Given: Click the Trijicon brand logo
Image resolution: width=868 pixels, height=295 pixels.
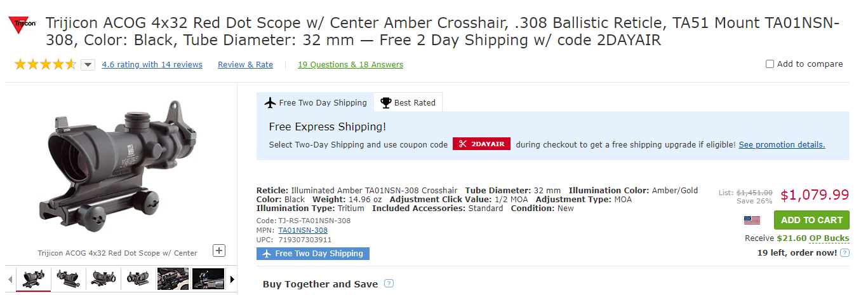Looking at the screenshot, I should (x=22, y=25).
